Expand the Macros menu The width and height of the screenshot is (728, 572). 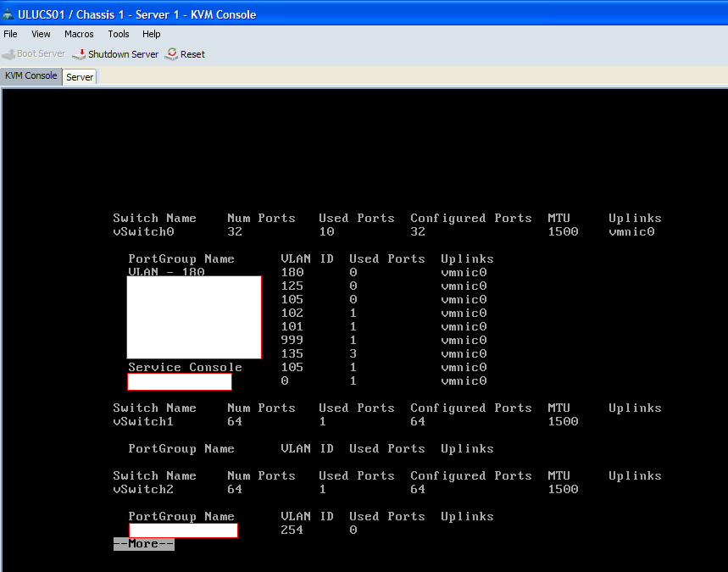point(79,34)
